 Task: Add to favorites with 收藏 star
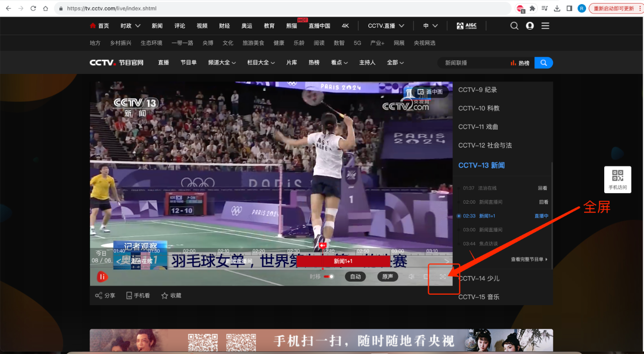point(171,296)
